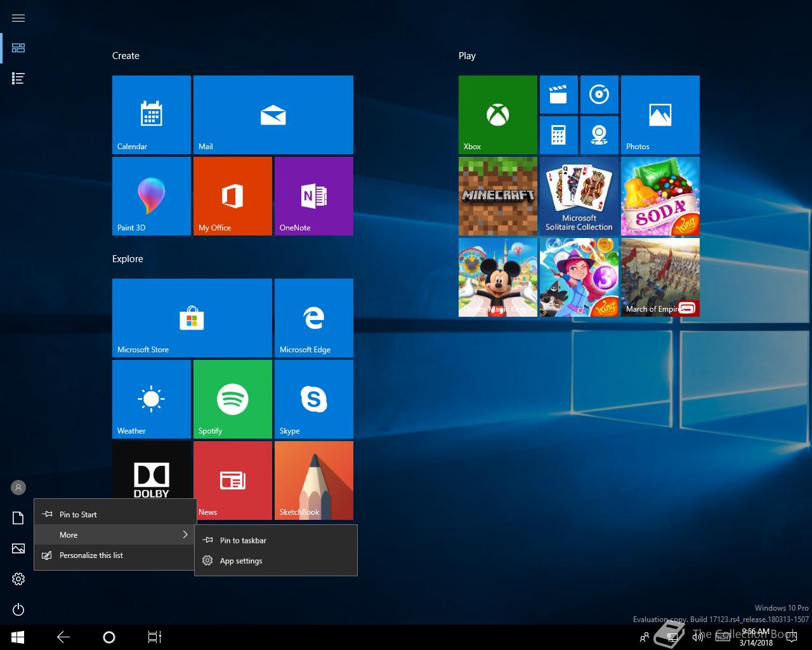Launch Spotify tile
The width and height of the screenshot is (812, 650).
pyautogui.click(x=233, y=399)
